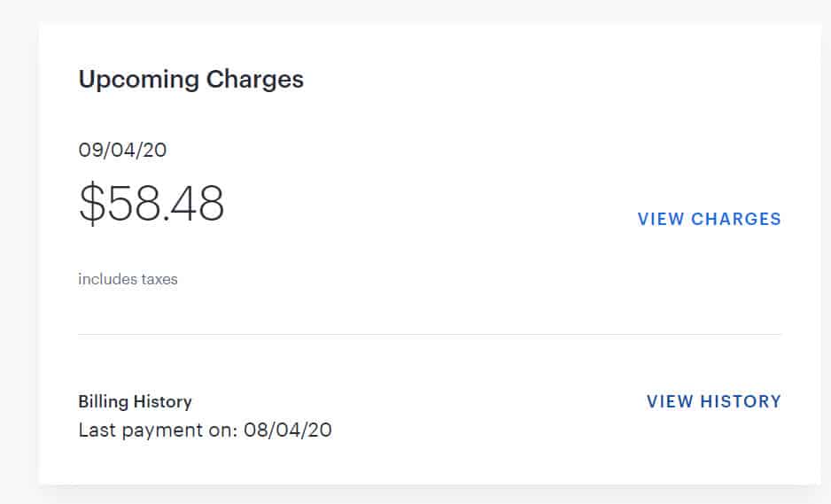Viewport: 831px width, 504px height.
Task: Select the 08/04/20 last payment date
Action: tap(288, 430)
